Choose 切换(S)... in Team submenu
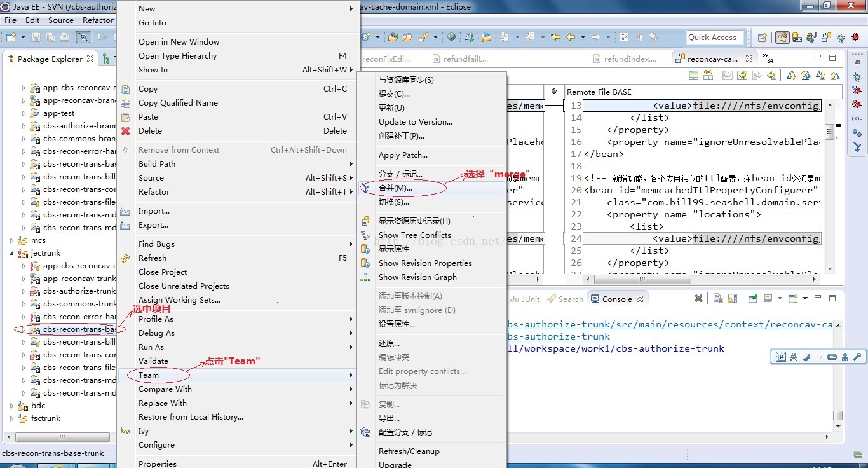The height and width of the screenshot is (468, 868). (432, 202)
